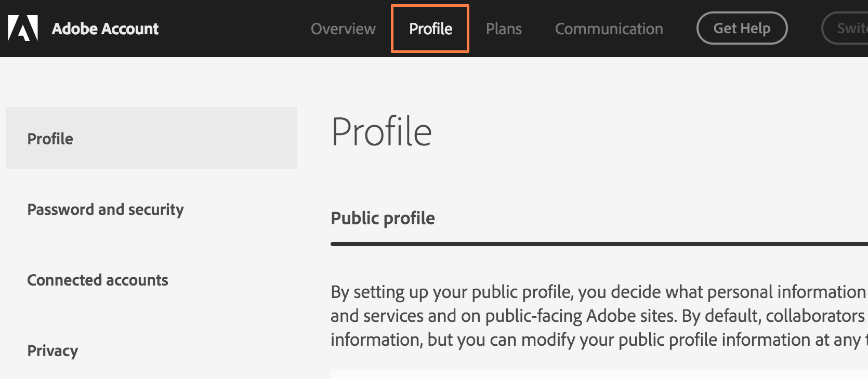This screenshot has width=868, height=379.
Task: Select the highlighted Profile tab in header
Action: [x=430, y=29]
